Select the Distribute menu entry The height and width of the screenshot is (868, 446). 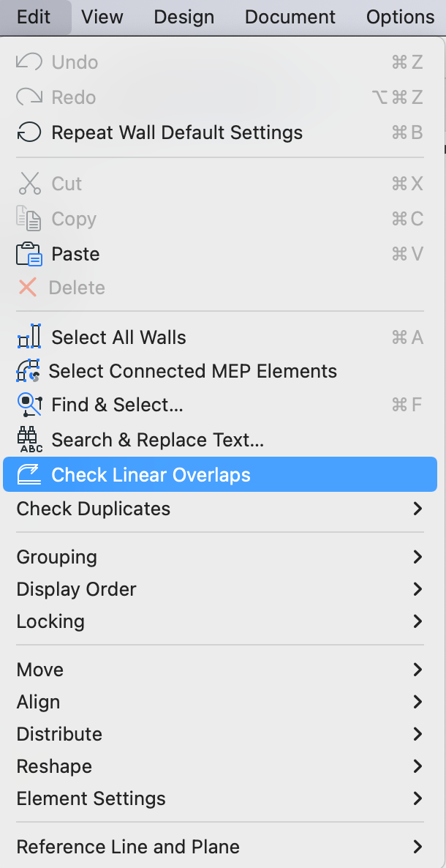[x=219, y=734]
